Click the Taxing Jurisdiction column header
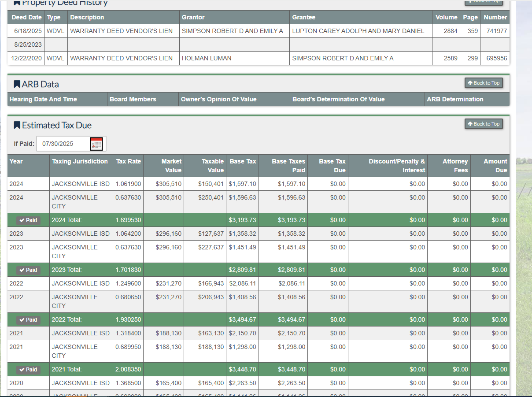Image resolution: width=532 pixels, height=397 pixels. 80,161
